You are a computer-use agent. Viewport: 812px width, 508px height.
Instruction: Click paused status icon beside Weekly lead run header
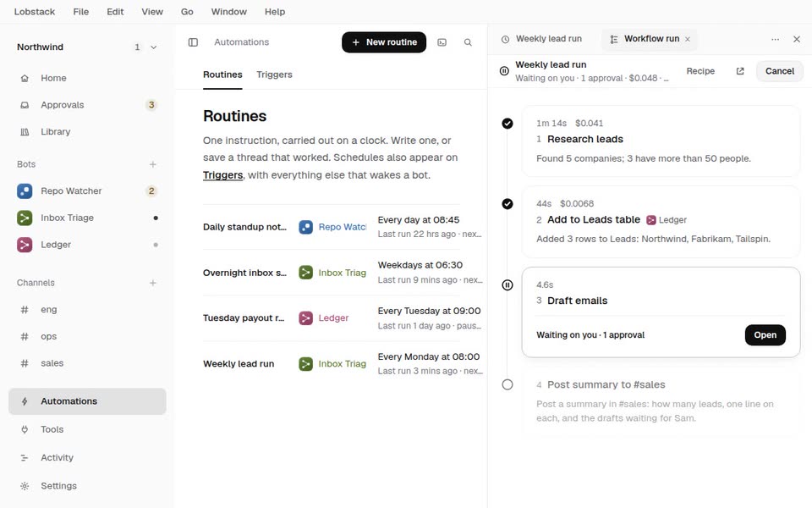[x=504, y=71]
